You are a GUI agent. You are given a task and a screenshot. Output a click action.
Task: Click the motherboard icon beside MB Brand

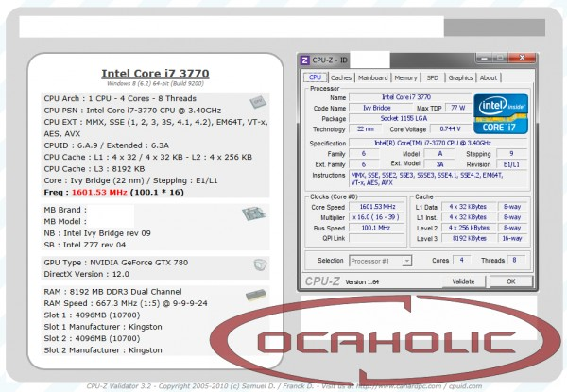pyautogui.click(x=254, y=213)
